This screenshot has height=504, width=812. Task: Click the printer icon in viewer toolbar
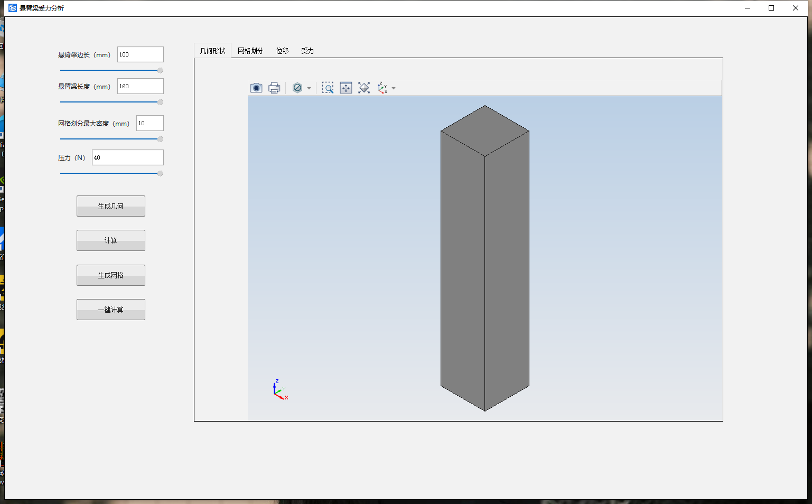point(274,88)
